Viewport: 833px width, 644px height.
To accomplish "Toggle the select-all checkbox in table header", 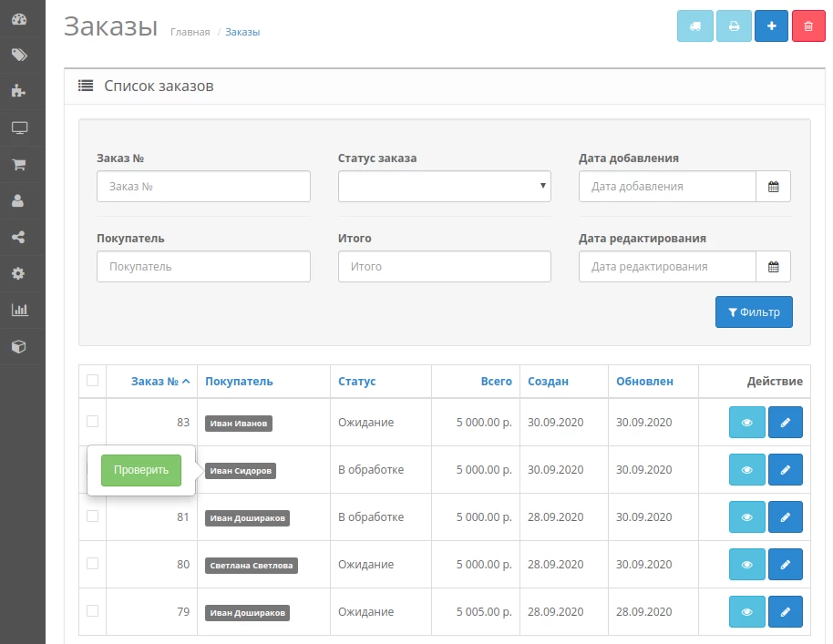I will point(92,380).
